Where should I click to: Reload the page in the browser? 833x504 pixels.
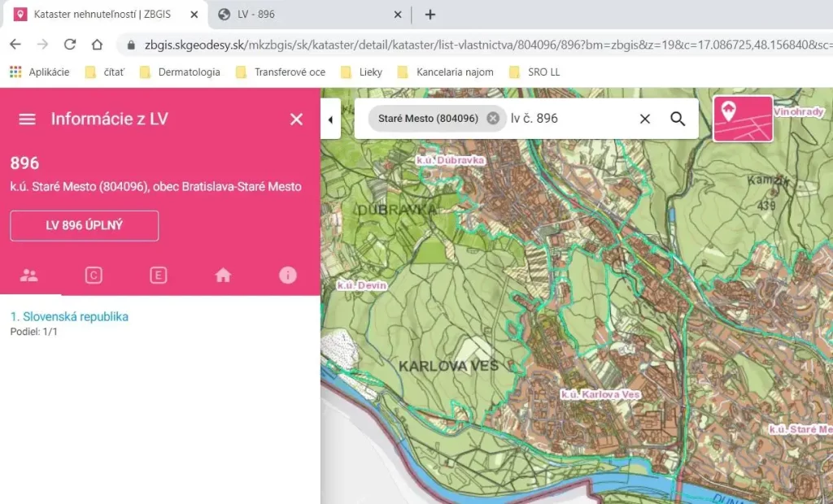tap(70, 45)
